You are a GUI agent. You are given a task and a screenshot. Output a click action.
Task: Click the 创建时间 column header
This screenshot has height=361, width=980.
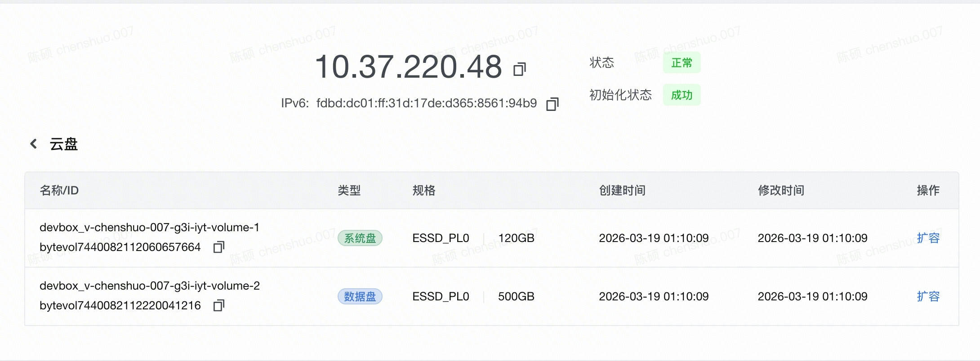[x=622, y=190]
